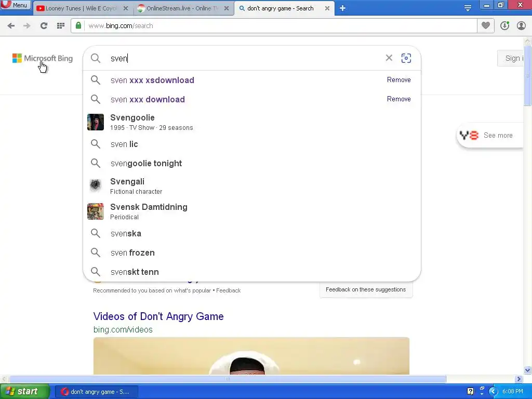Select the 'sven lic' suggestion
This screenshot has height=399, width=532.
252,144
